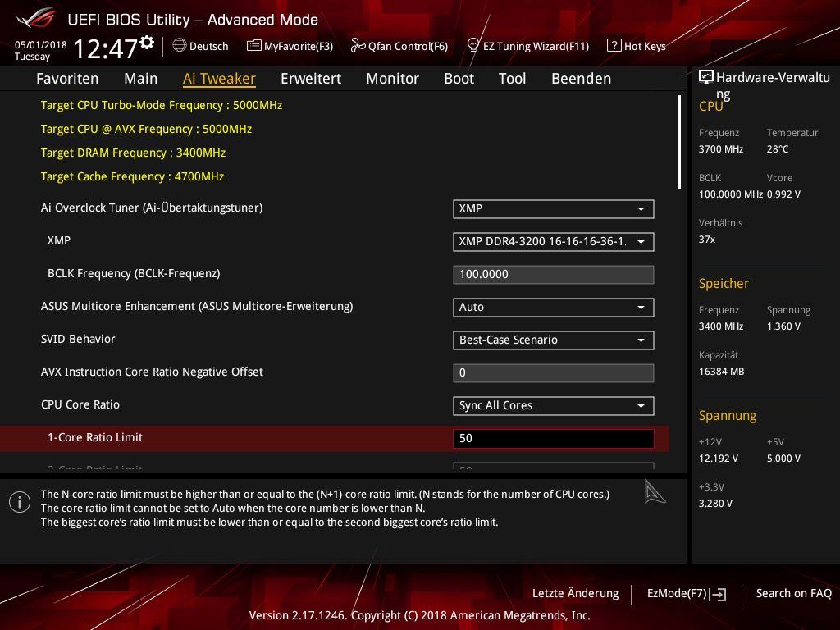Image resolution: width=840 pixels, height=630 pixels.
Task: Switch to the Tool tab
Action: (512, 79)
